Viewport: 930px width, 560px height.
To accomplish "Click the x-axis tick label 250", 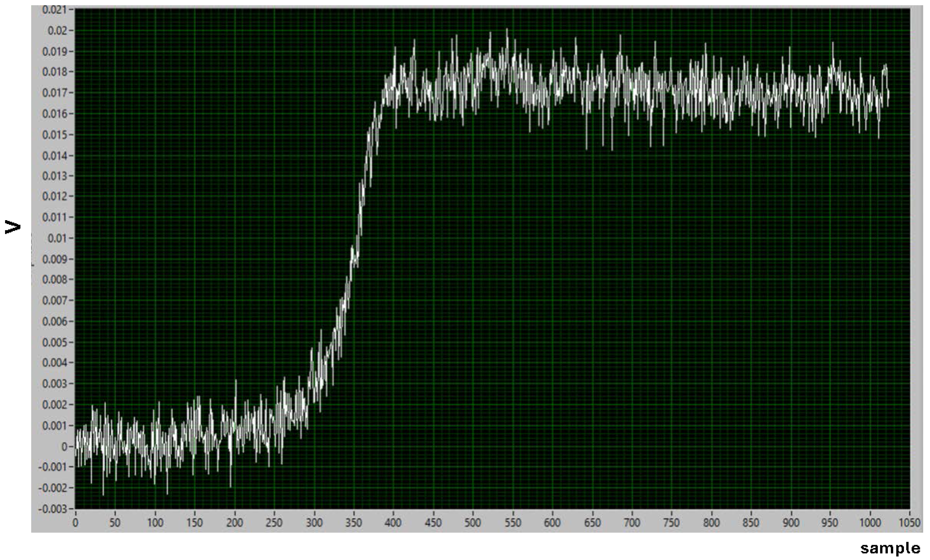I will tap(274, 522).
